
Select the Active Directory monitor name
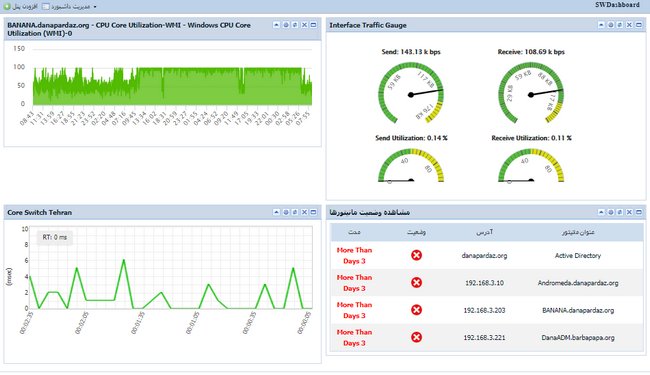(578, 256)
